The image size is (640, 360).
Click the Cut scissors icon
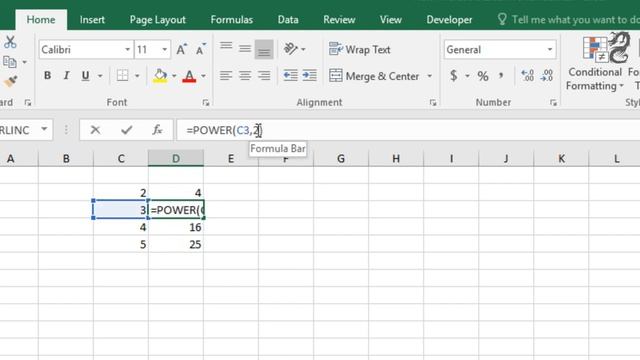[x=10, y=42]
